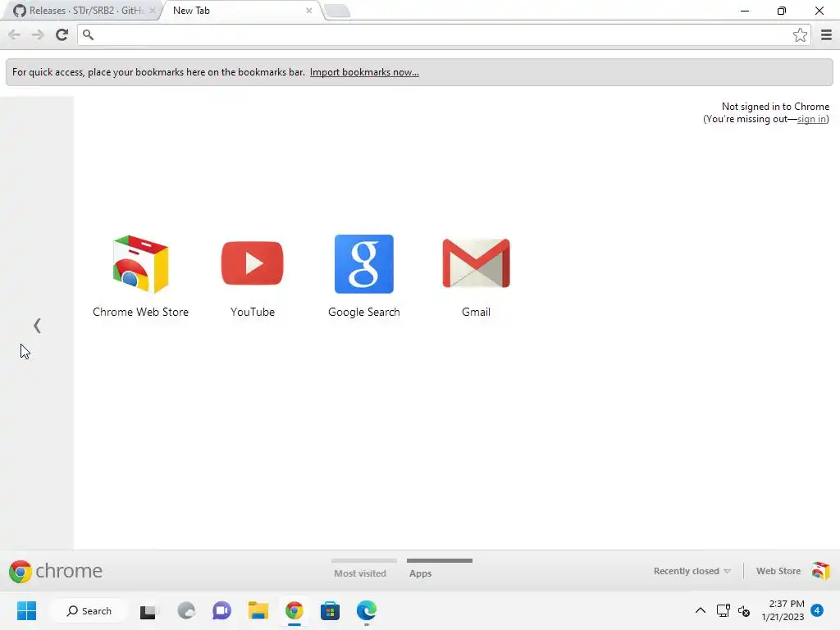Reload the current page
The width and height of the screenshot is (840, 630).
62,34
